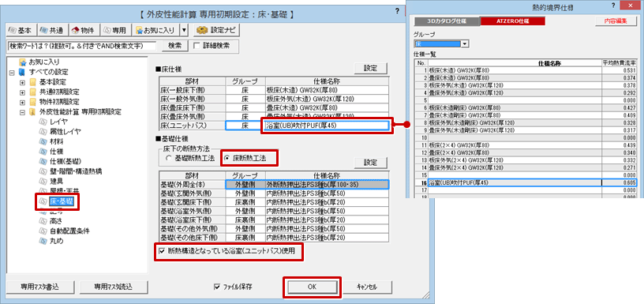This screenshot has width=644, height=304.
Task: Launch the 設定ナビ gear button
Action: pos(216,30)
